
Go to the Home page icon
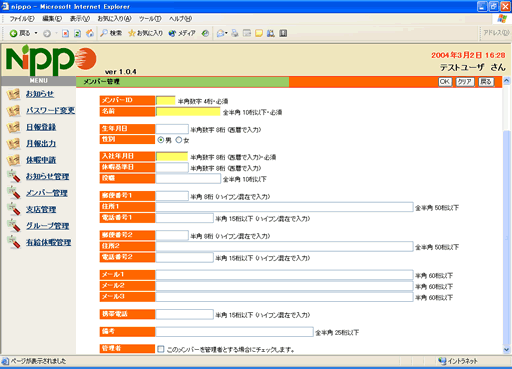pyautogui.click(x=90, y=33)
